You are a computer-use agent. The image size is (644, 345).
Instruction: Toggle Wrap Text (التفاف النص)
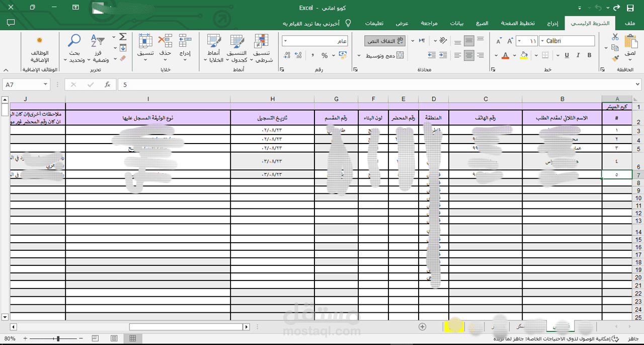coord(385,41)
